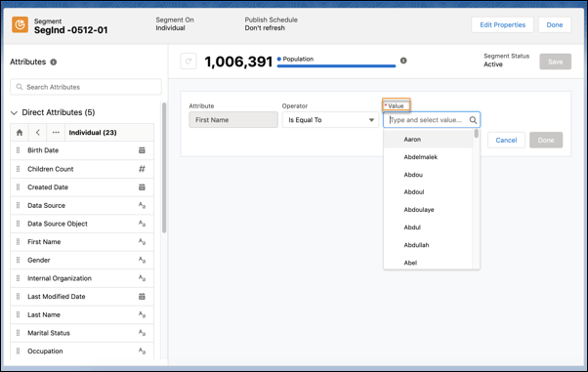588x372 pixels.
Task: Click the Save segment button
Action: pos(556,62)
